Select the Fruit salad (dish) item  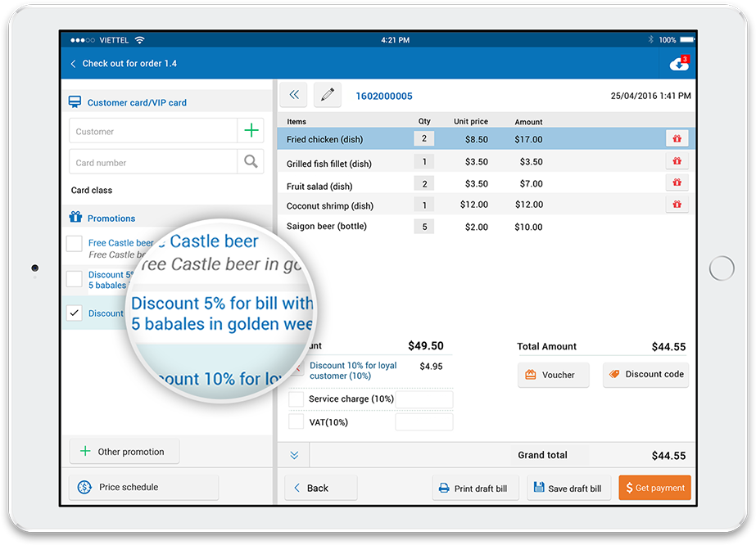(319, 186)
